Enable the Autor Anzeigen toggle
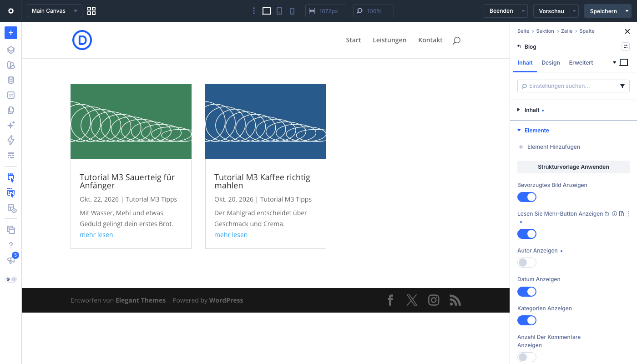This screenshot has height=364, width=637. [527, 263]
